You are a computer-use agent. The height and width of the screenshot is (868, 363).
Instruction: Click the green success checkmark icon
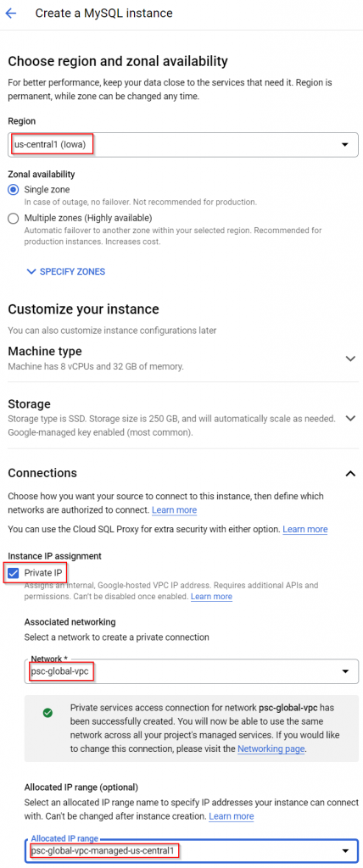(47, 712)
